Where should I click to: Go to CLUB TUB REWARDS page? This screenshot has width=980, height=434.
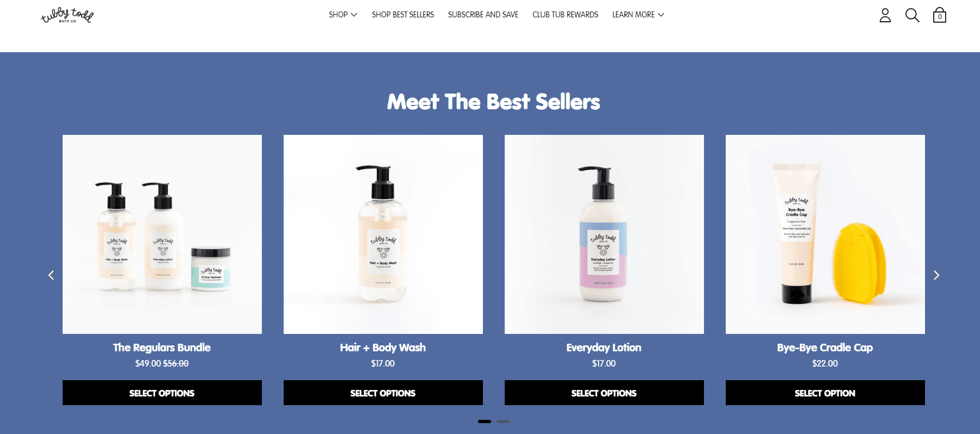click(565, 15)
